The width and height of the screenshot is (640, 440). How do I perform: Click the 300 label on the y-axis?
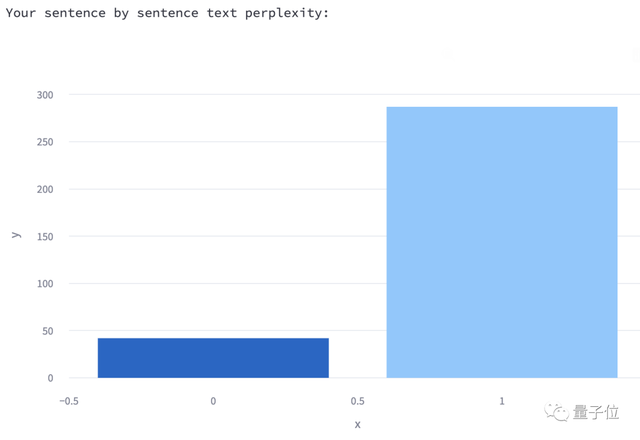pos(46,95)
